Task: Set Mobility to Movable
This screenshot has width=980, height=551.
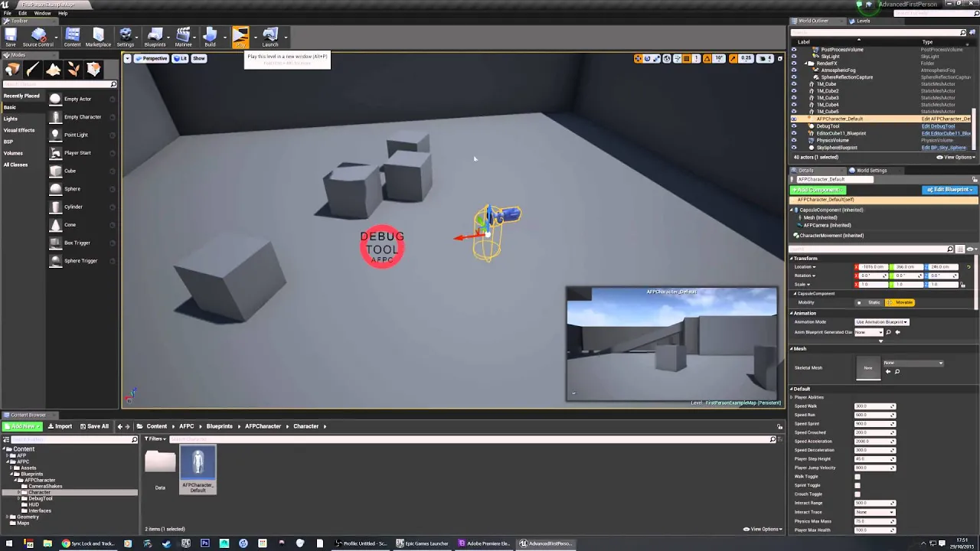Action: pyautogui.click(x=900, y=302)
